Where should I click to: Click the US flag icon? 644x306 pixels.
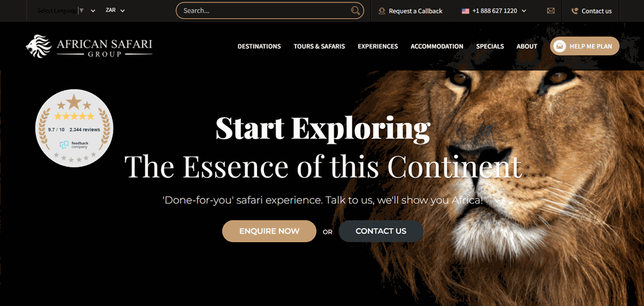(466, 11)
